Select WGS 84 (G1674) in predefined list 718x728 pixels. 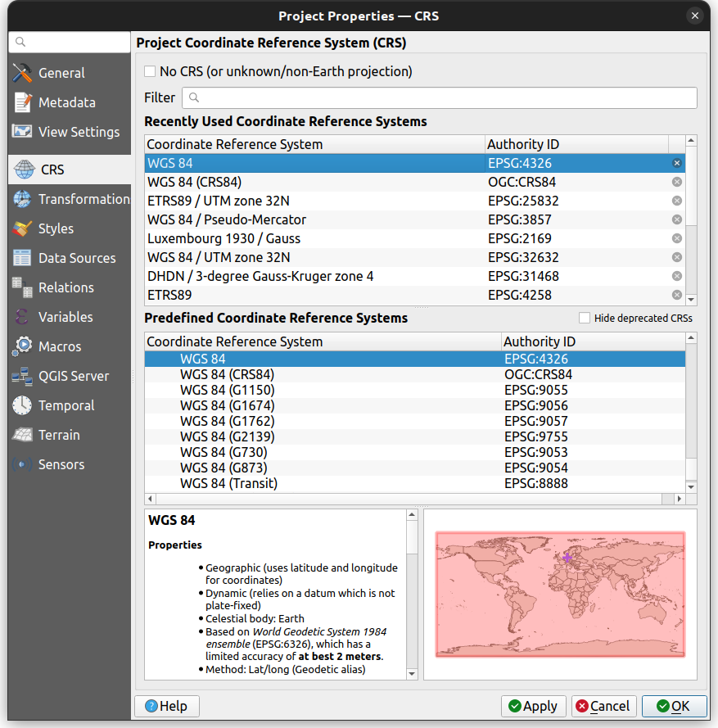point(414,405)
